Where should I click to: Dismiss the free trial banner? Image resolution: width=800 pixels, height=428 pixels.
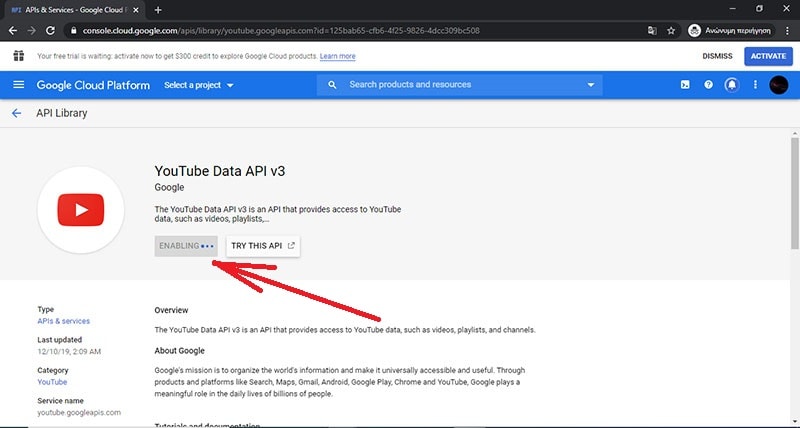pyautogui.click(x=717, y=56)
